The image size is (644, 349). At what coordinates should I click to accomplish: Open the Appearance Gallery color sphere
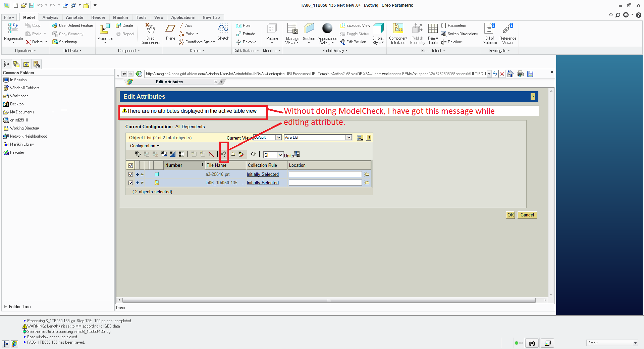(x=327, y=28)
